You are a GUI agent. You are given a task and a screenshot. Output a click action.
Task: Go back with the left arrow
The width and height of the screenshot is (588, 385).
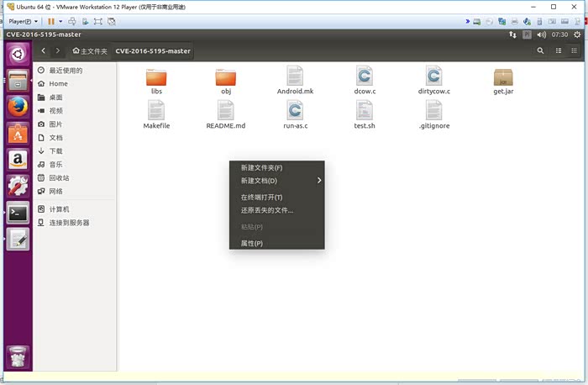(44, 50)
